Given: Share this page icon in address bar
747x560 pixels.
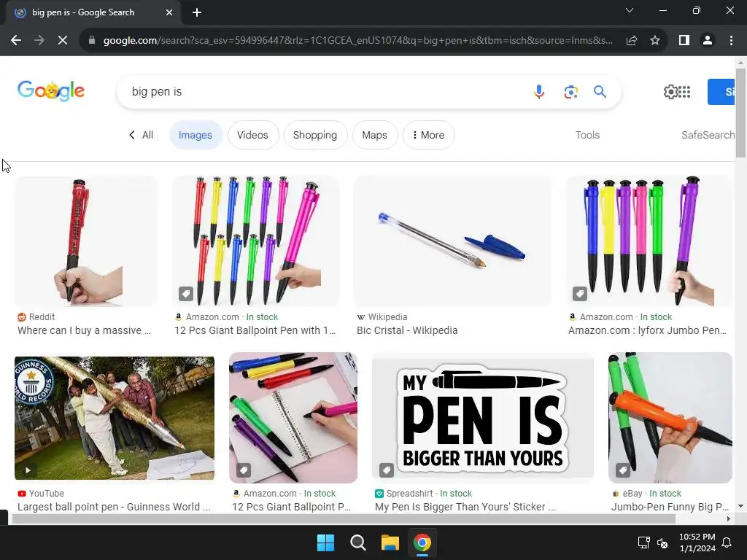Looking at the screenshot, I should 632,41.
